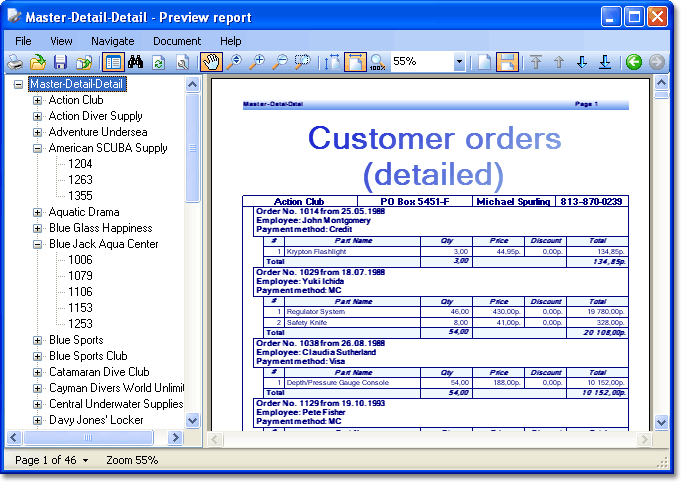Viewport: 684px width, 484px height.
Task: Select order 1253 in the tree
Action: 80,324
